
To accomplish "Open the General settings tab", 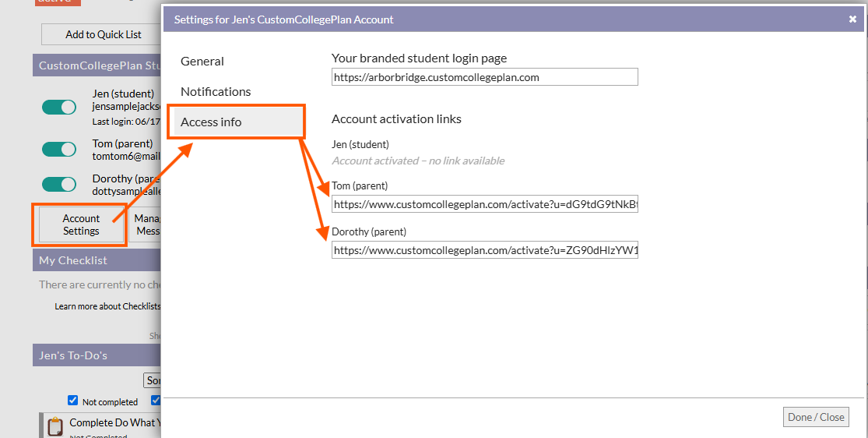I will 202,62.
